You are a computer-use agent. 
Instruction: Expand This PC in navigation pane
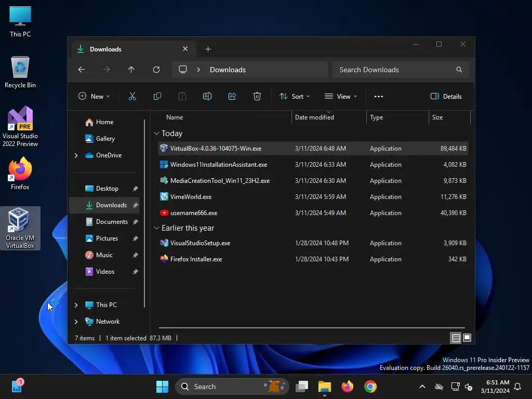[76, 305]
